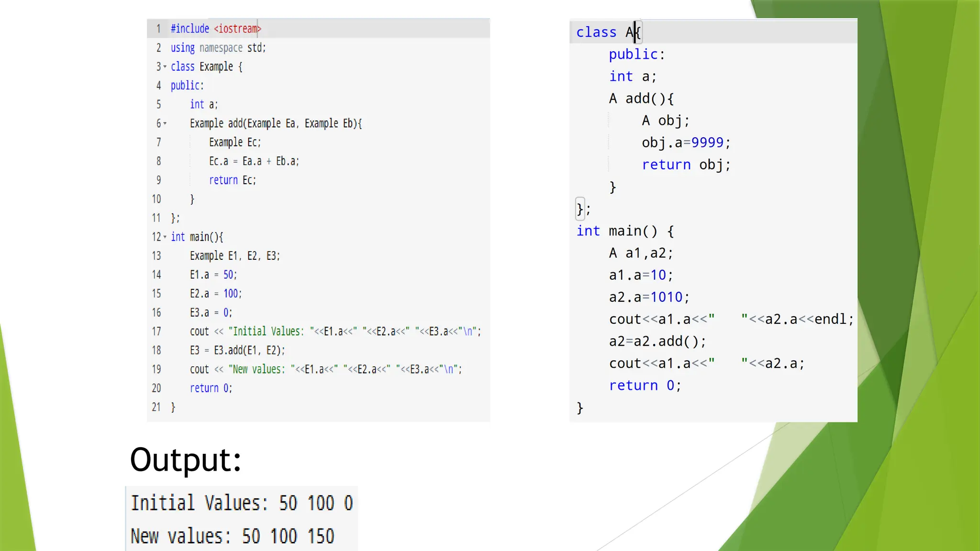Click highlighted closing brace of class A

580,209
